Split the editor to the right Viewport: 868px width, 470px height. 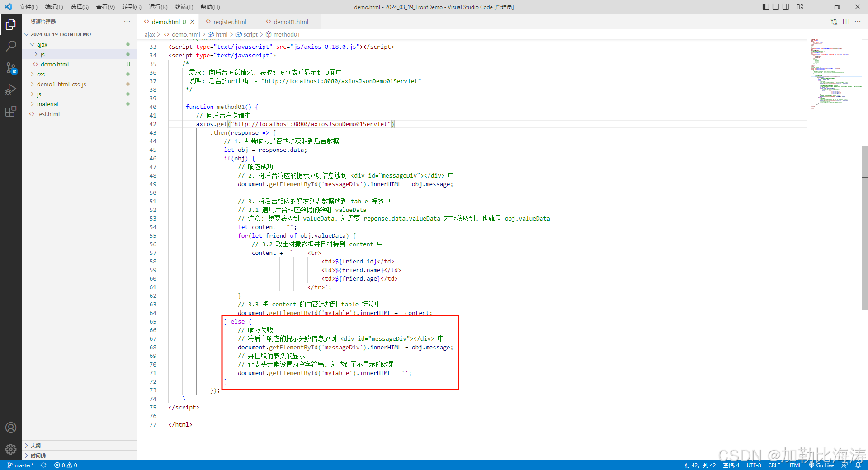pos(846,22)
